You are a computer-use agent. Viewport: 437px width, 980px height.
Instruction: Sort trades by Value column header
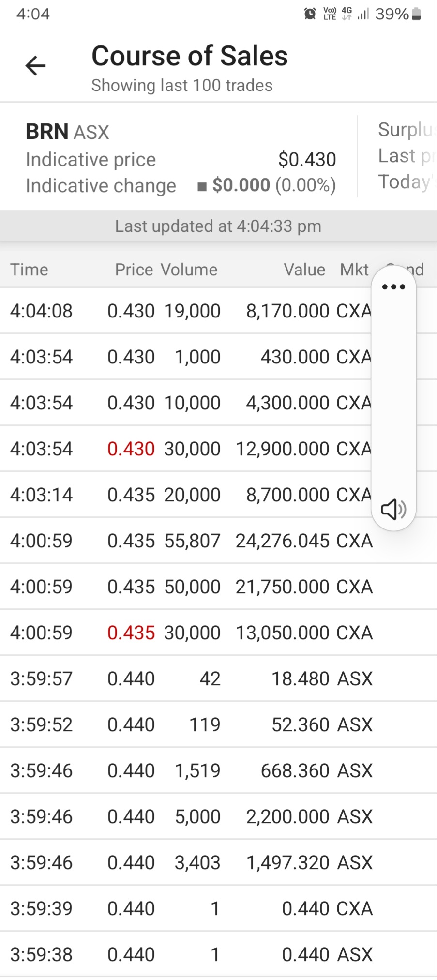[x=304, y=270]
